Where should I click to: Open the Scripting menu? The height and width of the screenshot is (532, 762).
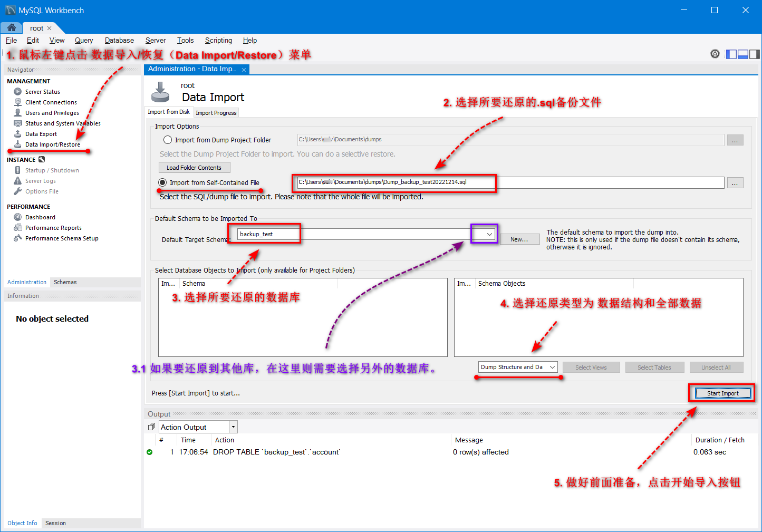218,40
